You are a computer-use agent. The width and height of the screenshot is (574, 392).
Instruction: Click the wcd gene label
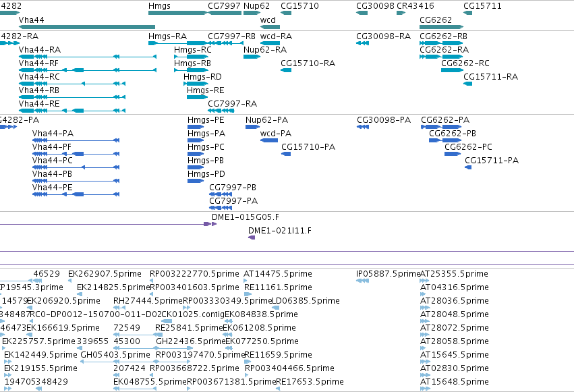point(268,20)
